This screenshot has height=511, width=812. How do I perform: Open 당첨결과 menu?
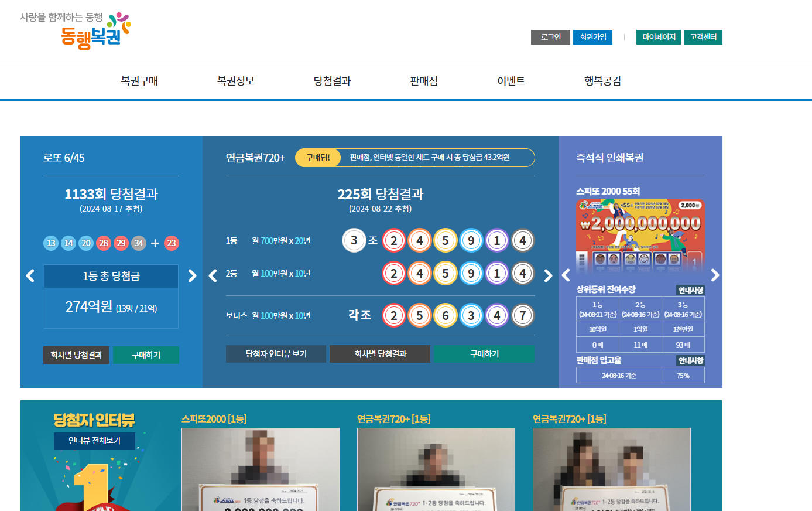pyautogui.click(x=333, y=81)
